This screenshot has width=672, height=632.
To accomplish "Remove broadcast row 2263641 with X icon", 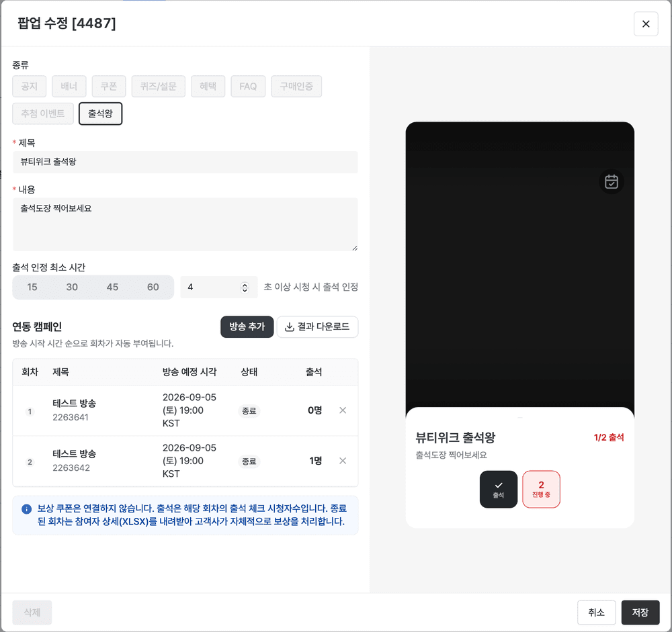I will click(x=343, y=410).
